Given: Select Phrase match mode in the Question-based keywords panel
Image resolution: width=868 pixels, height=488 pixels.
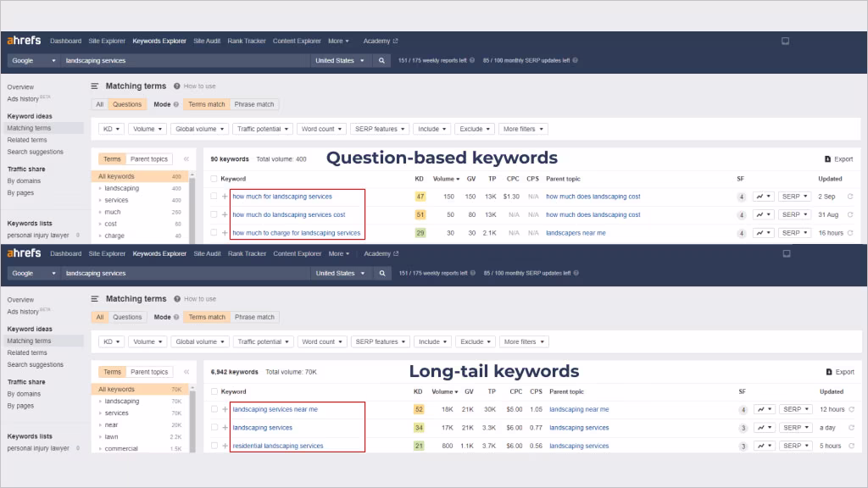Looking at the screenshot, I should pyautogui.click(x=254, y=104).
